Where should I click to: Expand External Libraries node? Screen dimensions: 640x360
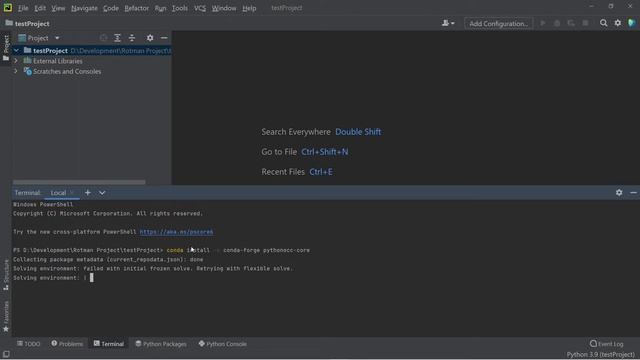click(x=16, y=61)
